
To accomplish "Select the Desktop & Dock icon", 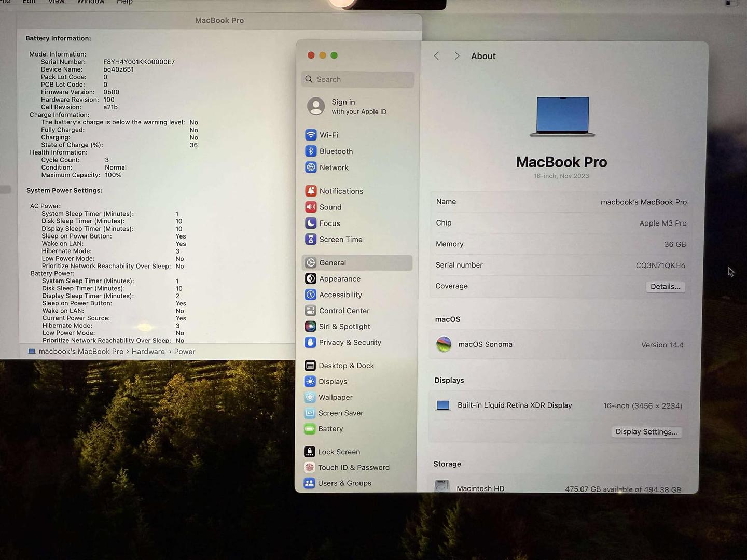I will click(310, 366).
